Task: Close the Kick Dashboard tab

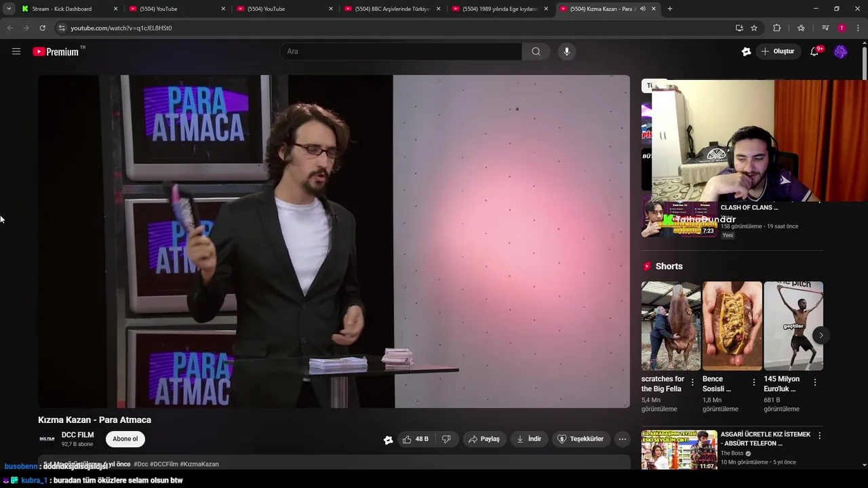Action: [115, 9]
